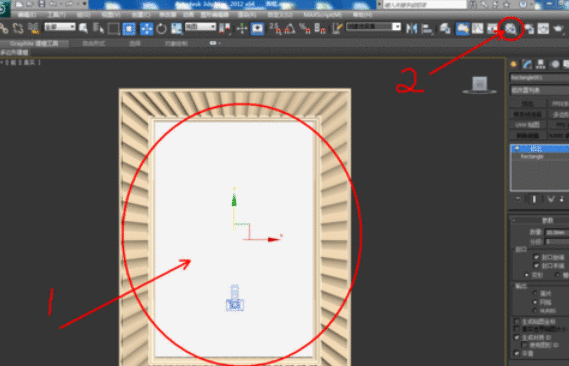Click the Use Pivot Point Center icon
The width and height of the screenshot is (569, 366).
(225, 28)
